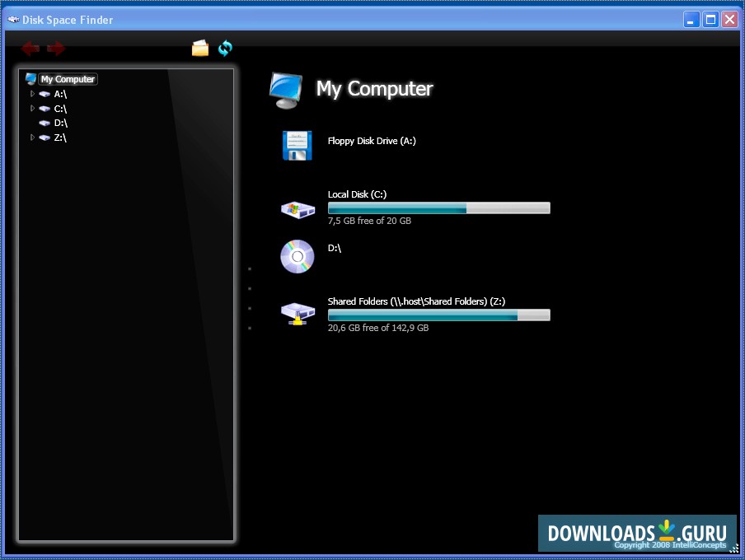This screenshot has height=560, width=745.
Task: Click the window resize grip corner
Action: coord(735,548)
